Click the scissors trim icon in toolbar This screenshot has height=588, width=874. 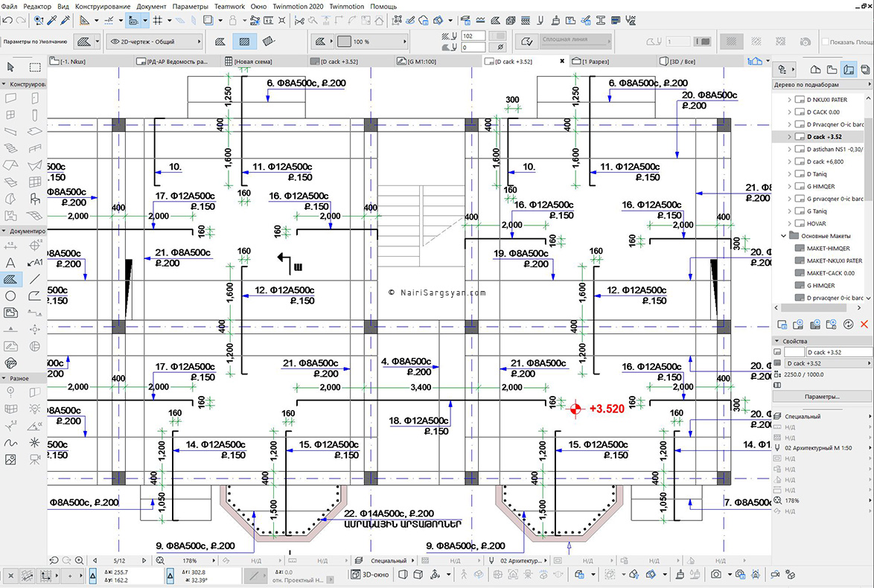pos(299,21)
